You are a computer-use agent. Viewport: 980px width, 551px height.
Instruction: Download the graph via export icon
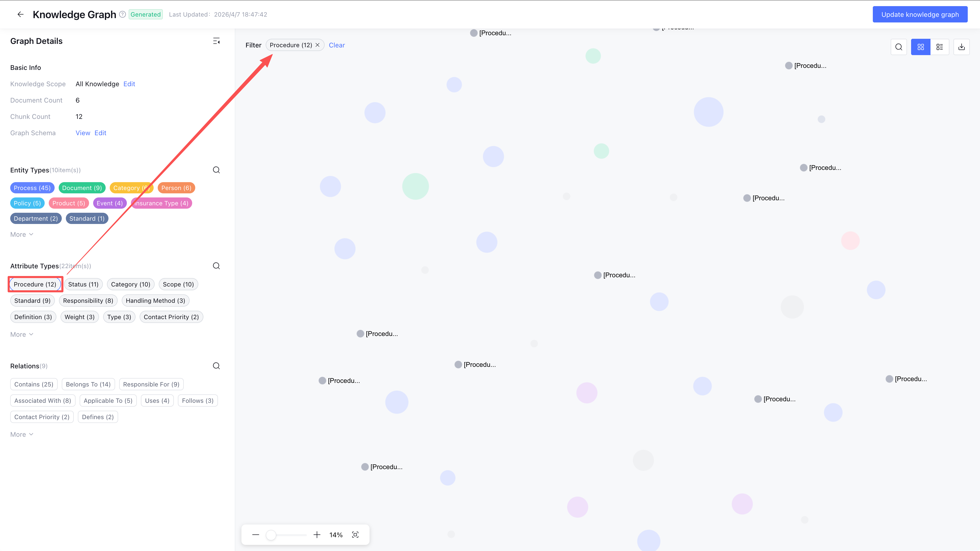pyautogui.click(x=961, y=47)
